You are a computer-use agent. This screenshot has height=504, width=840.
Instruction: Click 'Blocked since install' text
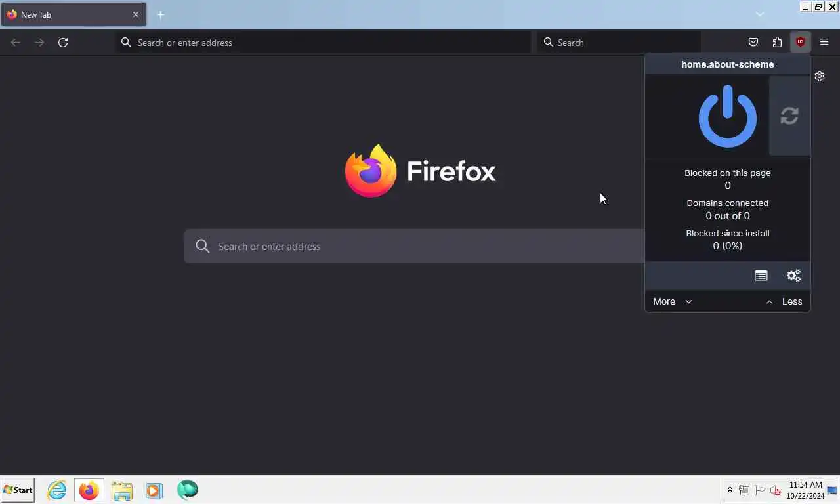pyautogui.click(x=728, y=233)
